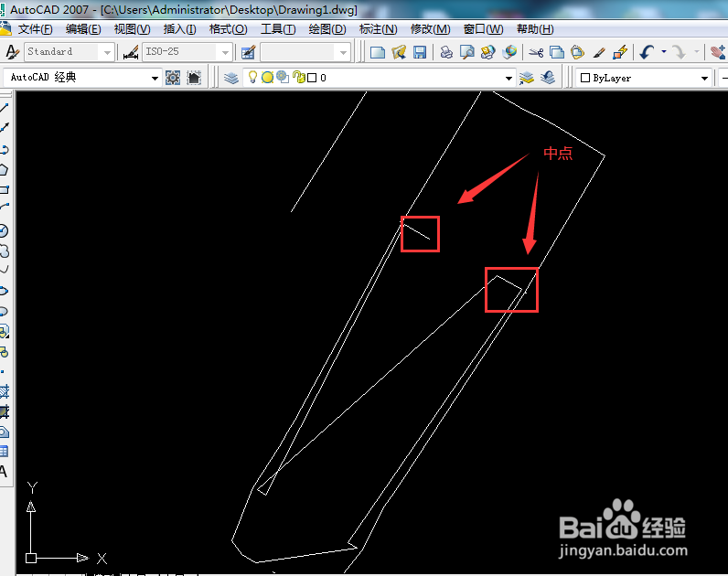728x576 pixels.
Task: Expand the layer 0 list dropdown arrow
Action: tap(509, 78)
